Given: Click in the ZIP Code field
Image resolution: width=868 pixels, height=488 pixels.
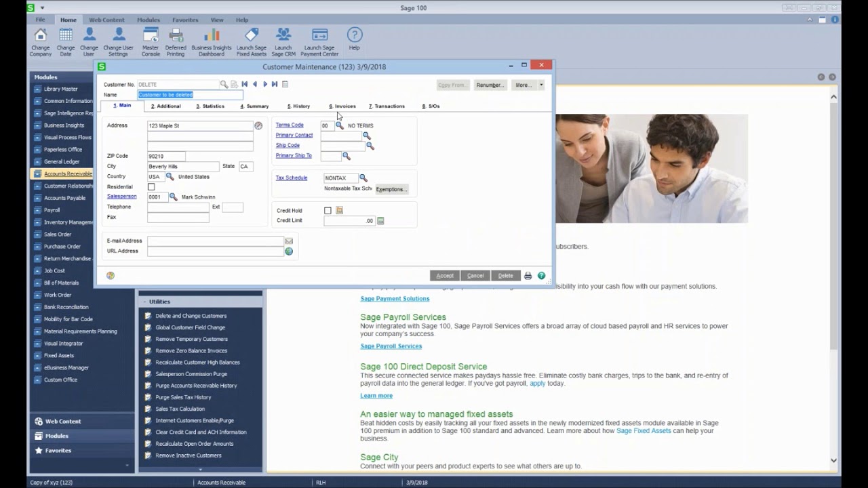Looking at the screenshot, I should coord(166,156).
